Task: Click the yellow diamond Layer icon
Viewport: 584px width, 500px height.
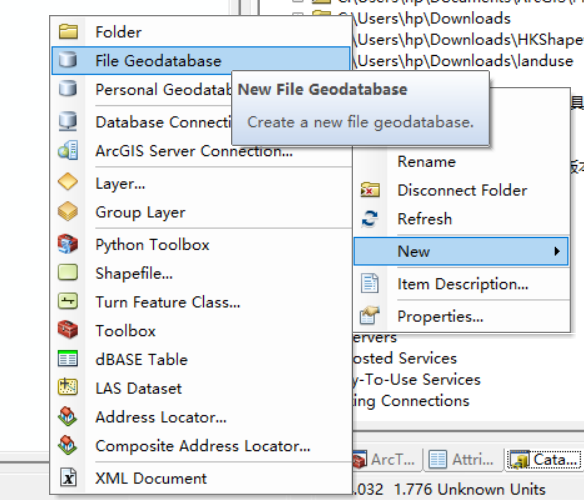Action: [68, 182]
